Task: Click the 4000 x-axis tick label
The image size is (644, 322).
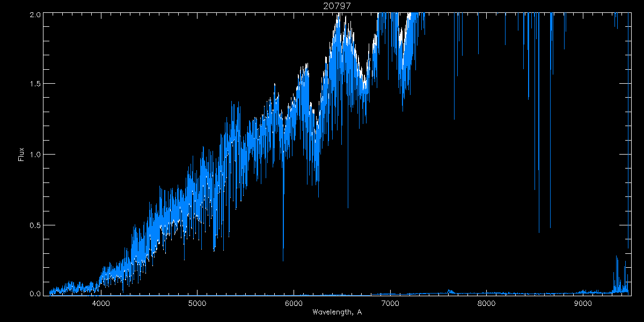Action: (x=101, y=304)
